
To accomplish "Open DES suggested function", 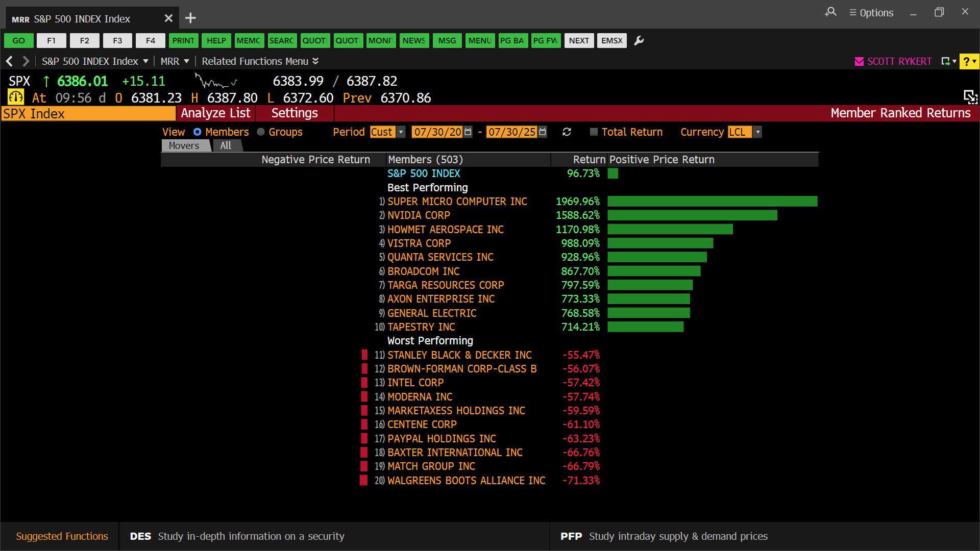I will tap(237, 536).
